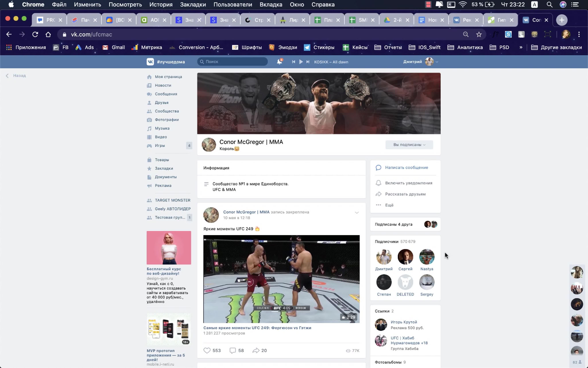Click Рассказать друзьям

pyautogui.click(x=405, y=194)
